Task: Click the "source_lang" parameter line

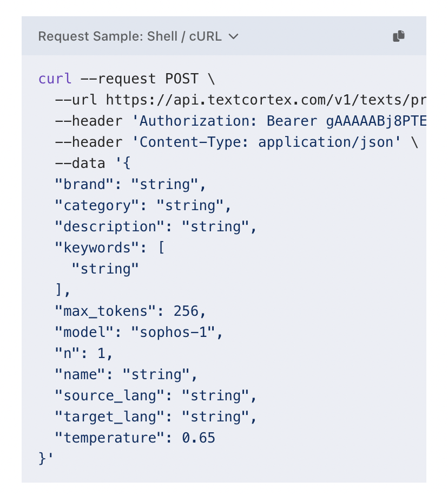Action: point(156,395)
